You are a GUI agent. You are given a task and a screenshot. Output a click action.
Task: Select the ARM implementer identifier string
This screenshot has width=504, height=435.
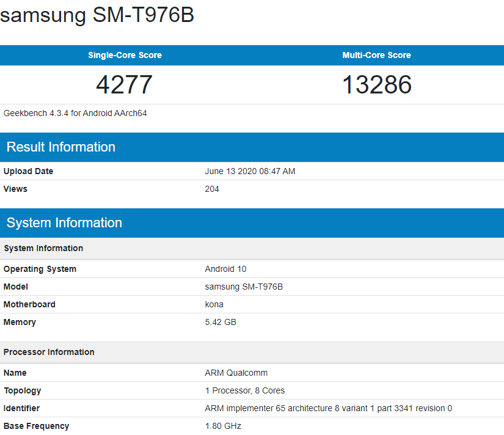point(328,408)
